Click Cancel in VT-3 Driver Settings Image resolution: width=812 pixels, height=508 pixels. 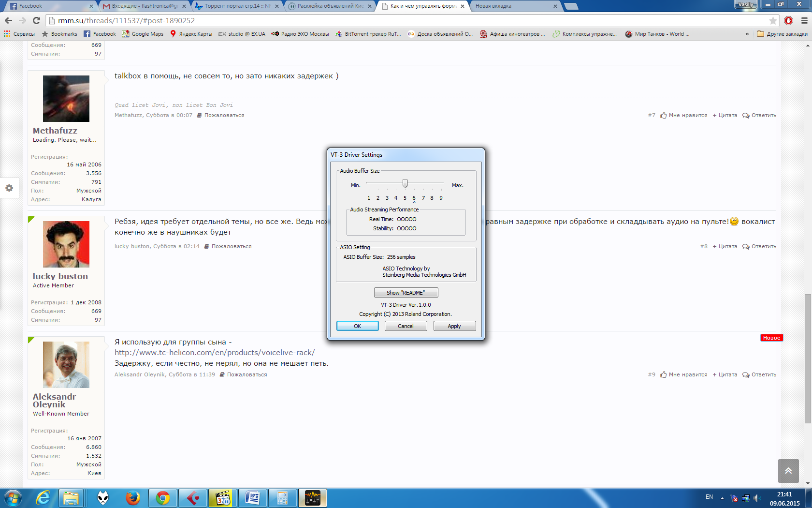click(x=406, y=326)
